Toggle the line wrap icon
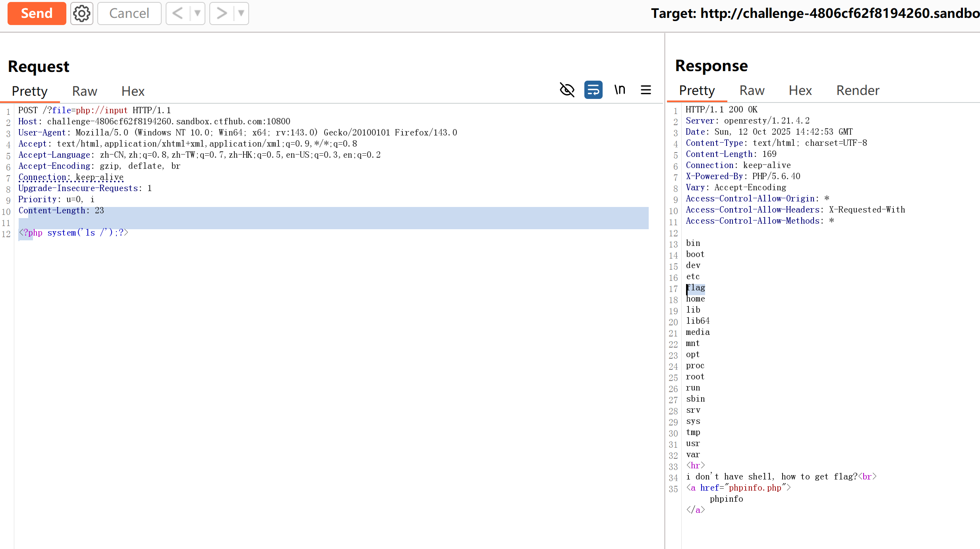The width and height of the screenshot is (980, 549). (x=593, y=90)
